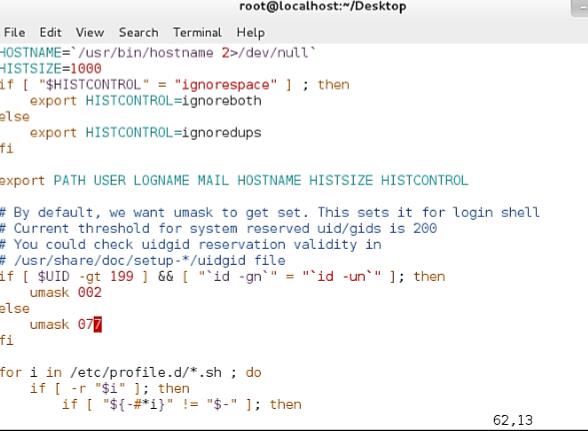Click the `id -un` command text
The height and width of the screenshot is (431, 588).
point(342,277)
